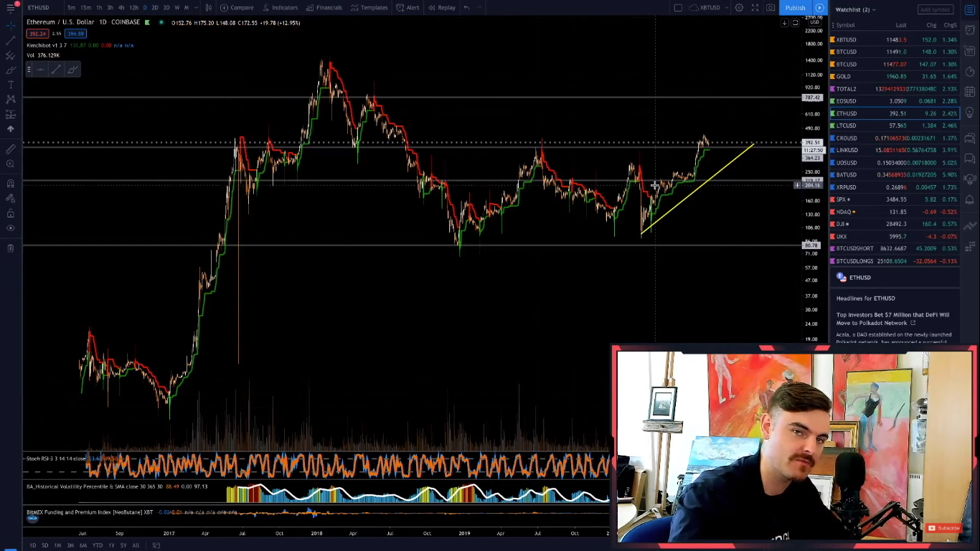
Task: Open the select layout square icon
Action: point(678,8)
